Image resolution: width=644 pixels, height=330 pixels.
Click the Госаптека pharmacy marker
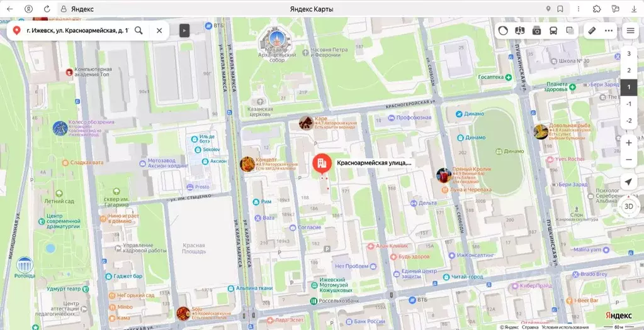click(x=509, y=77)
